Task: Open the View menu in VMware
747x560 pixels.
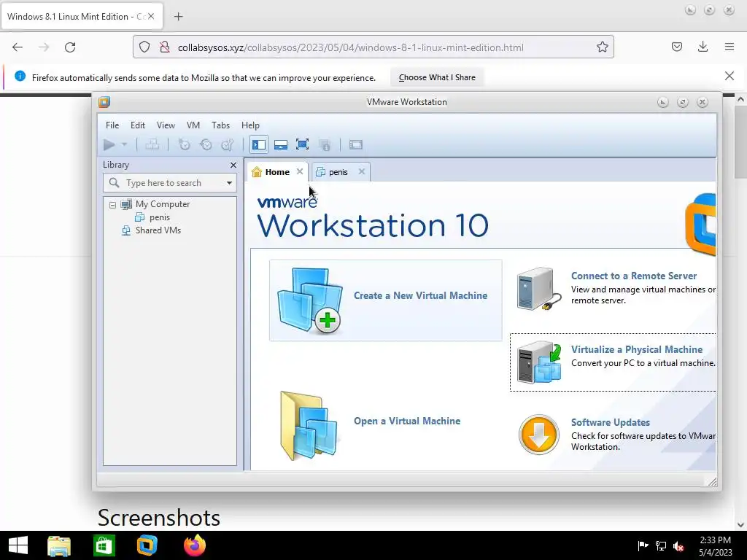Action: 166,125
